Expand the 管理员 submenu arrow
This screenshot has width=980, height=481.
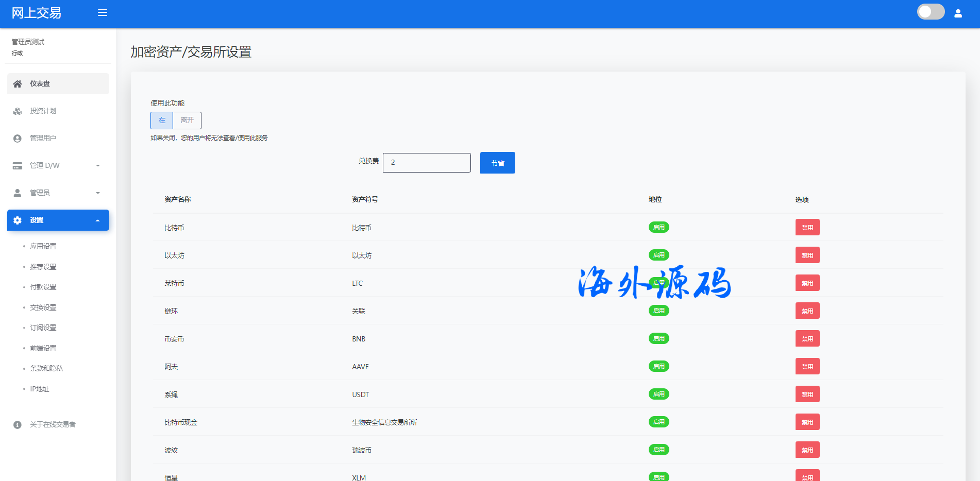[x=98, y=193]
